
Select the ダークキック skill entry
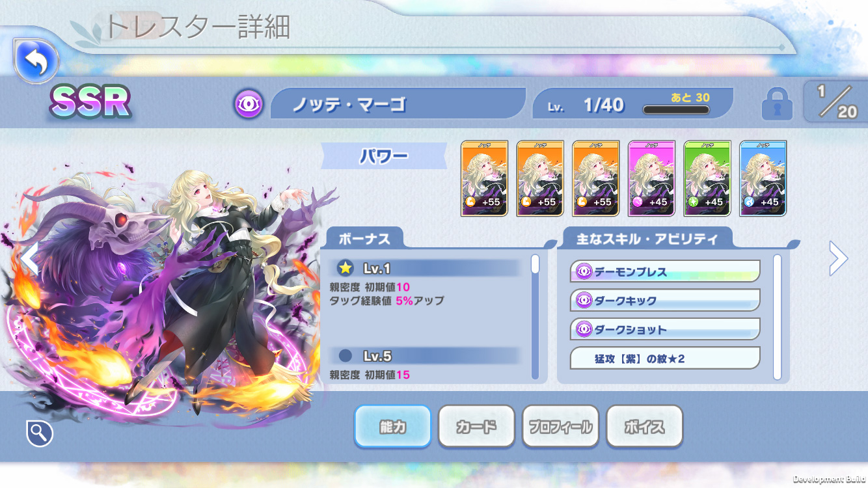(x=665, y=301)
